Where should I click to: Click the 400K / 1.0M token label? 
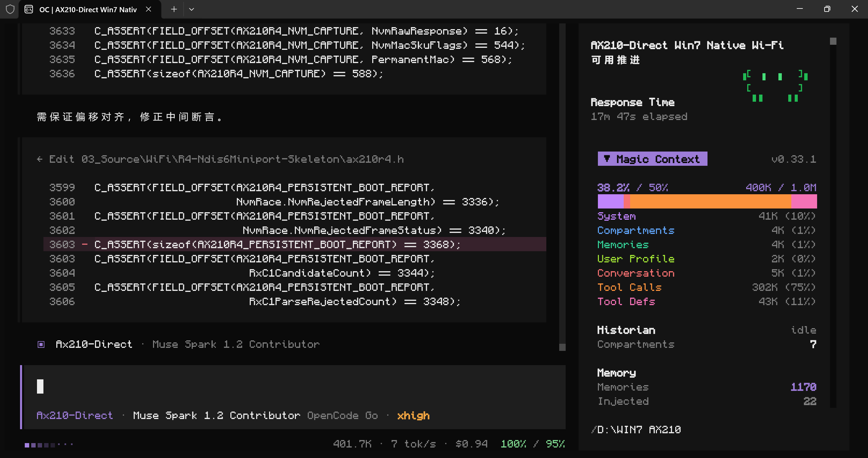coord(781,187)
